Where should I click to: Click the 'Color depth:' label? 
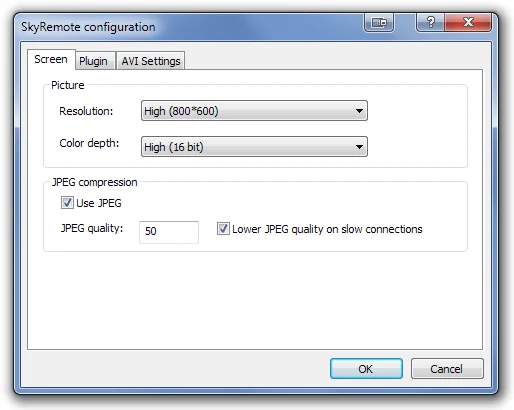pyautogui.click(x=89, y=143)
